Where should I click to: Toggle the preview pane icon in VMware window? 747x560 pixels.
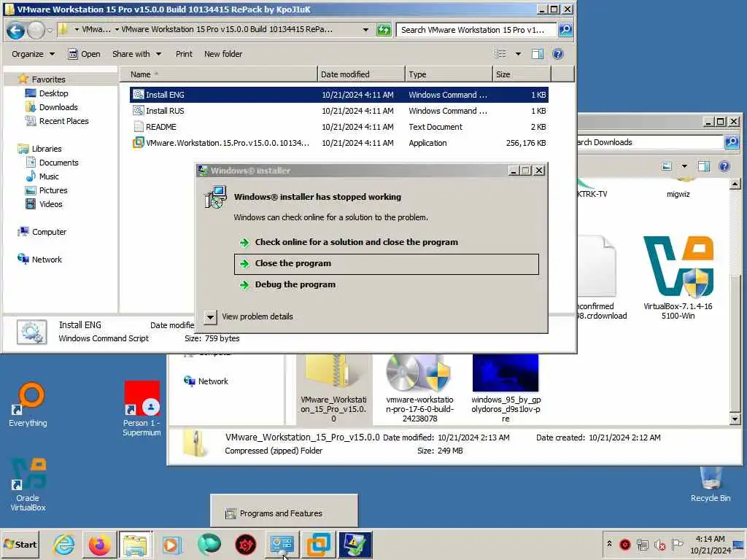538,54
